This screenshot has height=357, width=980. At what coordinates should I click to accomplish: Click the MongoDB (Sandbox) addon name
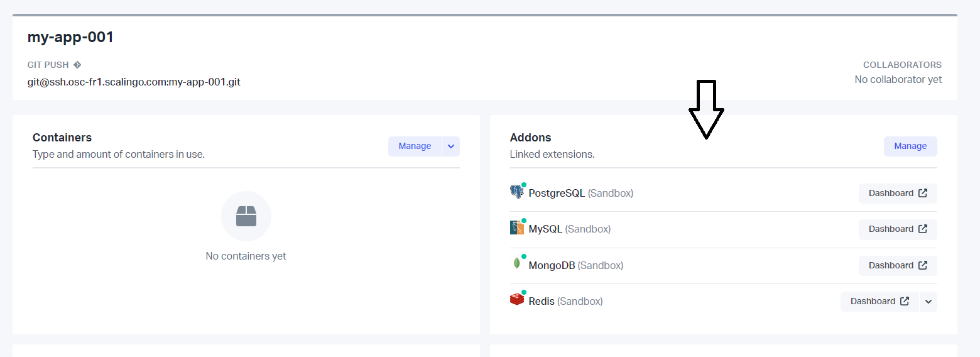click(576, 265)
